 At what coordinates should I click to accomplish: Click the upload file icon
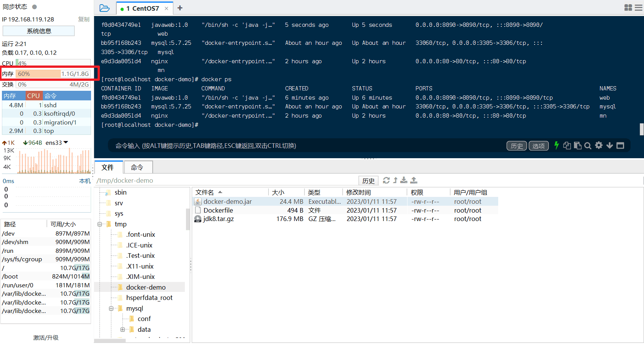[414, 180]
